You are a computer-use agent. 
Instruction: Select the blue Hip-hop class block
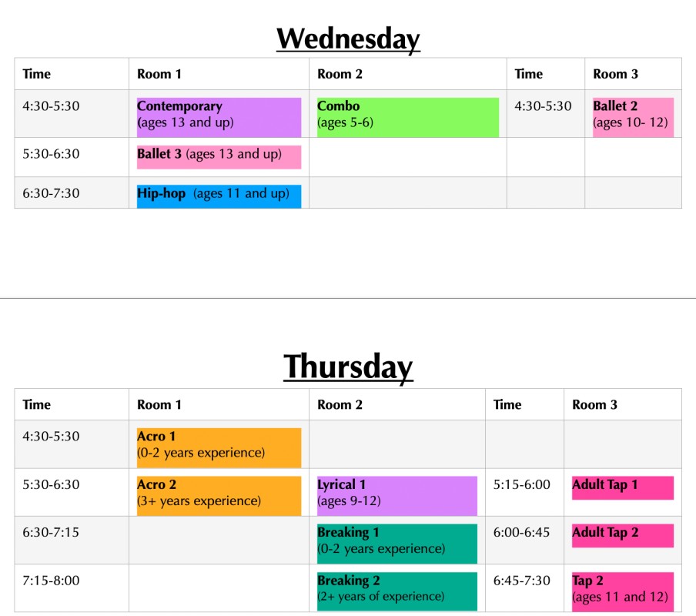click(219, 196)
